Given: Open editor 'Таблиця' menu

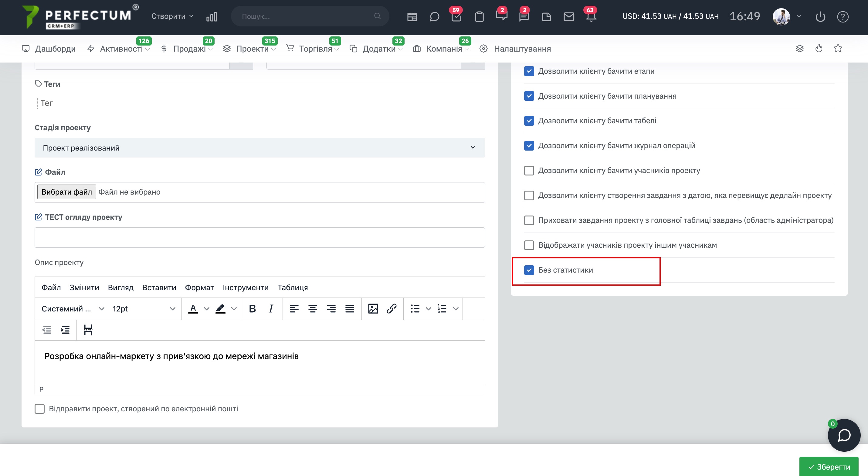Looking at the screenshot, I should [x=293, y=287].
